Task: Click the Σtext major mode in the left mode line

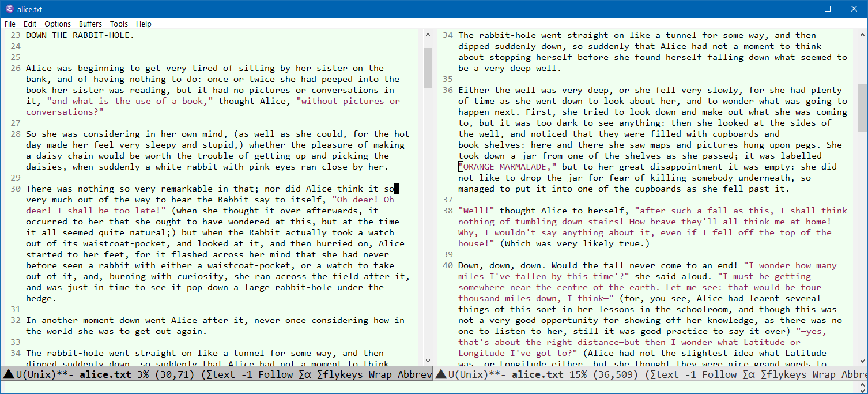Action: 221,374
